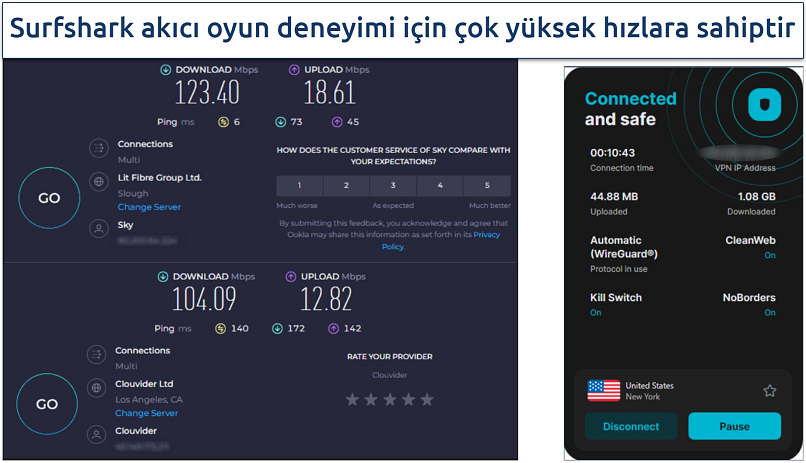Viewport: 806px width, 463px height.
Task: Toggle the NoBorders On setting
Action: 769,313
